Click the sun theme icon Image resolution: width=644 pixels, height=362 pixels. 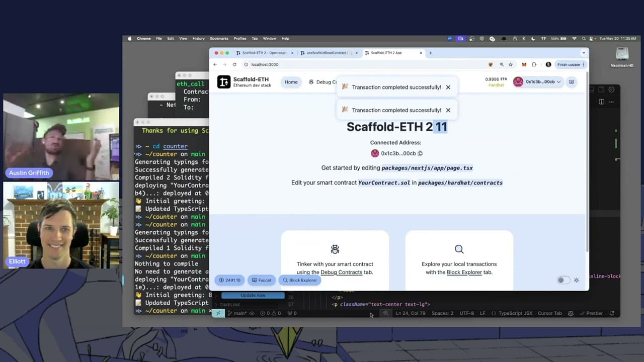coord(577,280)
